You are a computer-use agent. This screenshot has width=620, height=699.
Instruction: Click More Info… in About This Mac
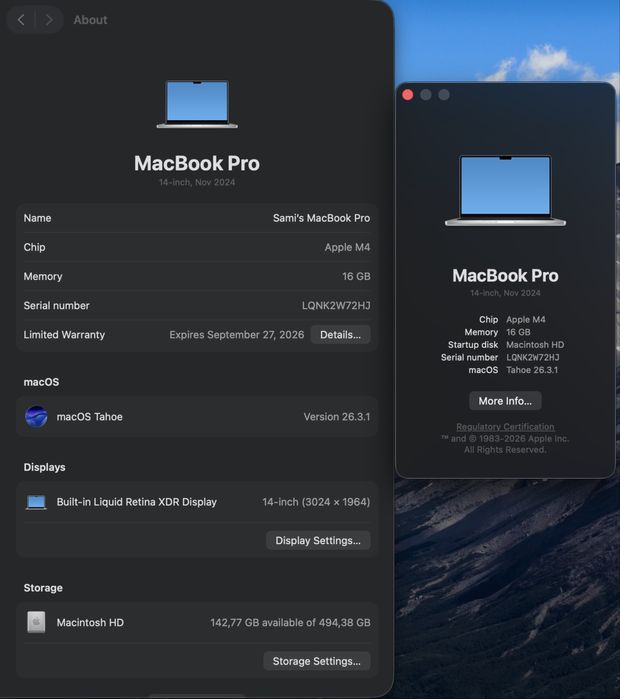505,401
